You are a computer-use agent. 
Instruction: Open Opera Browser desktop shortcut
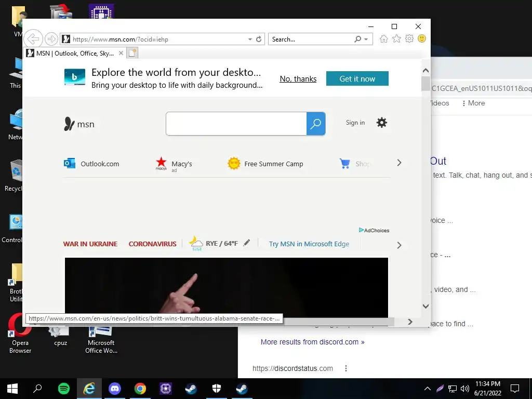(20, 334)
